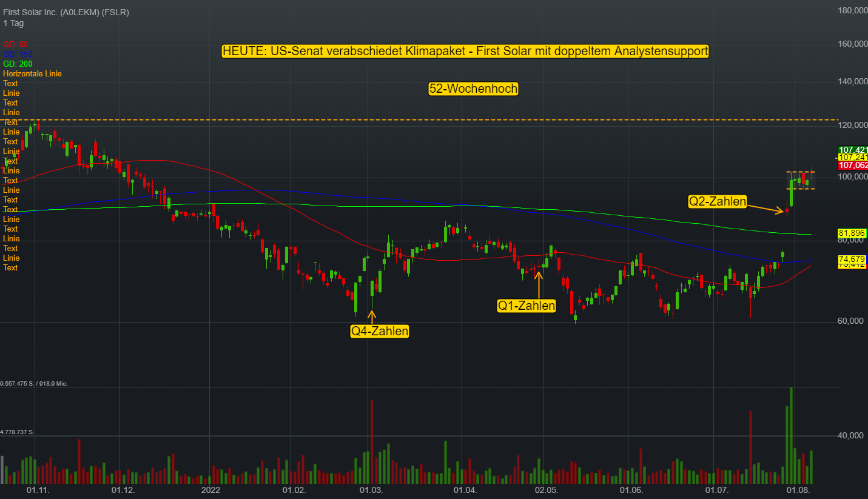Click the 01.04. date axis label
The width and height of the screenshot is (868, 499).
pyautogui.click(x=465, y=489)
